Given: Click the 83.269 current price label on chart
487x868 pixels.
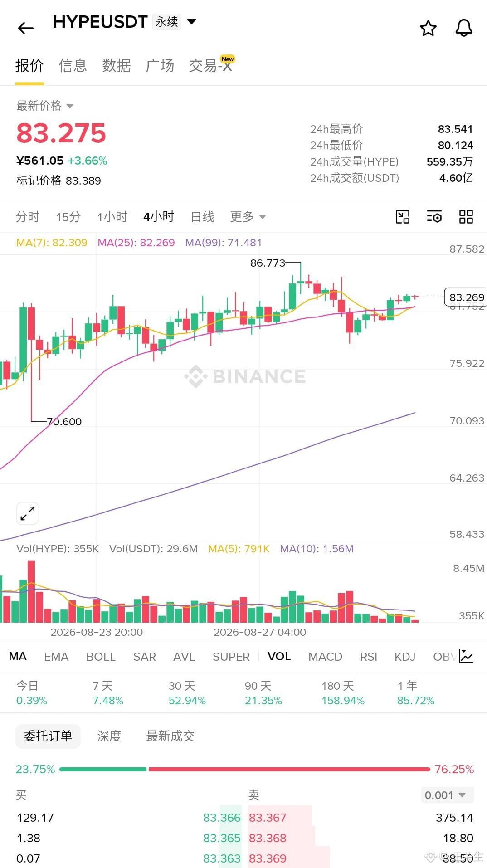Looking at the screenshot, I should click(466, 297).
